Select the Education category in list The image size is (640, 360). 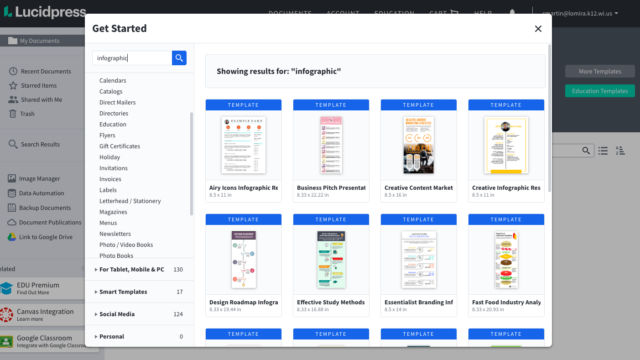point(113,124)
